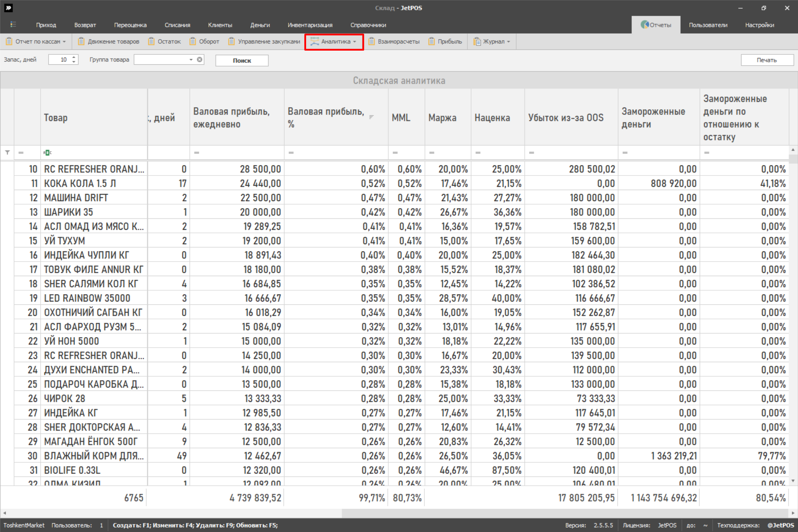The width and height of the screenshot is (798, 532).
Task: Click the Печать button
Action: [x=767, y=60]
